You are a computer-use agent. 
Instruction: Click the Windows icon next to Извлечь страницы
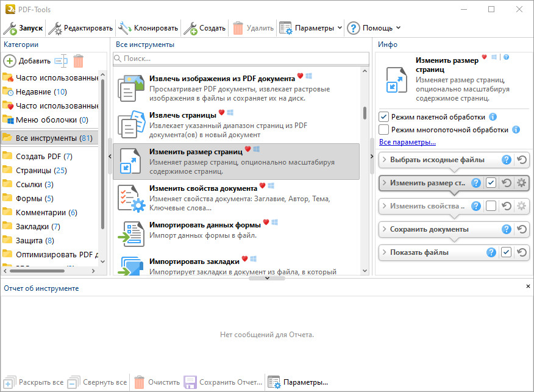[230, 112]
